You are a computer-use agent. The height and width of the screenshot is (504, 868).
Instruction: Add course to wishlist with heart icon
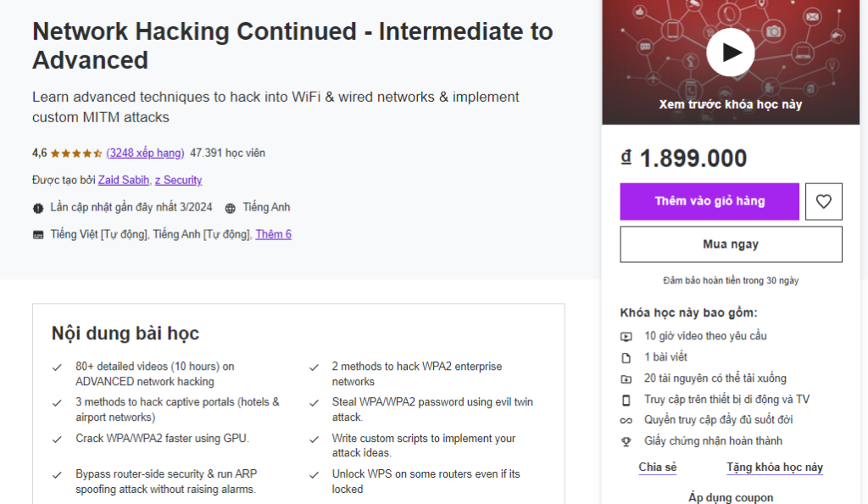click(823, 202)
